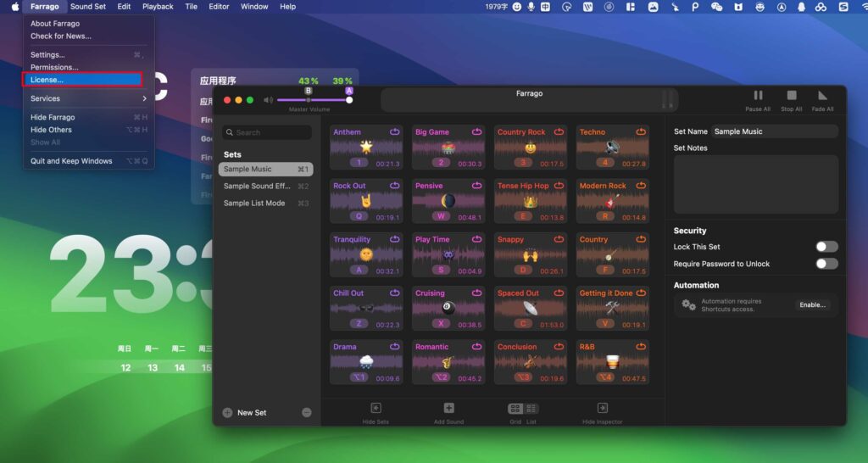
Task: Play the Modern Rock sound tile
Action: pyautogui.click(x=612, y=201)
